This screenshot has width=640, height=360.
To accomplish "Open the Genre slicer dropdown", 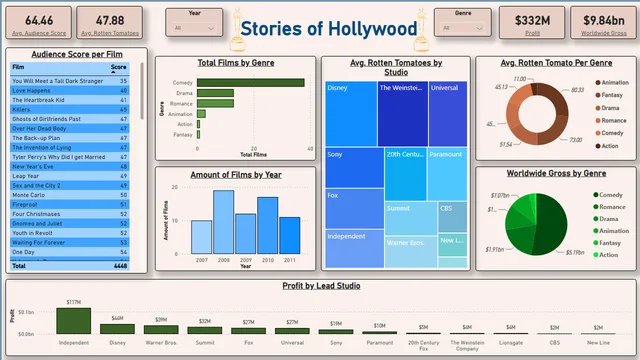I will point(462,28).
